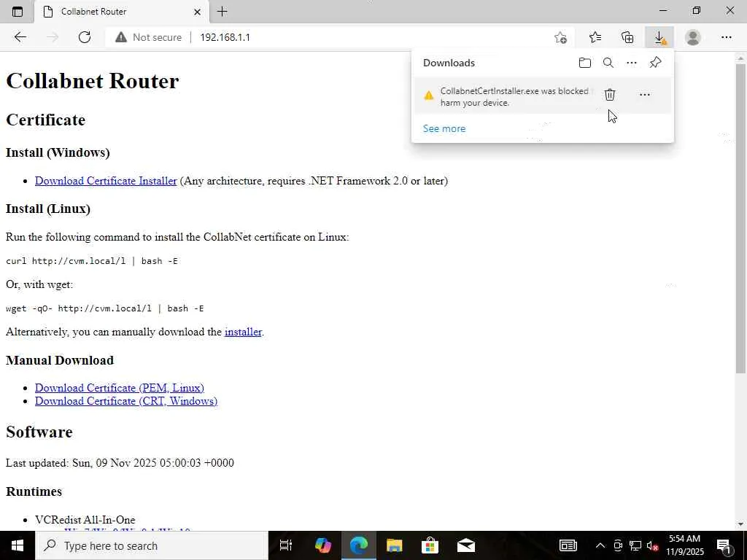This screenshot has width=747, height=560.
Task: Open the clock showing 5:54 AM
Action: 684,545
